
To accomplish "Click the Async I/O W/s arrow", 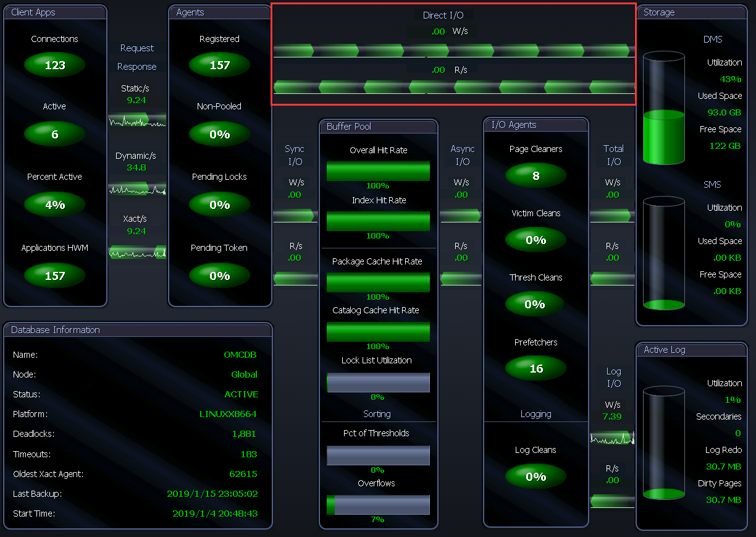I will pos(460,216).
